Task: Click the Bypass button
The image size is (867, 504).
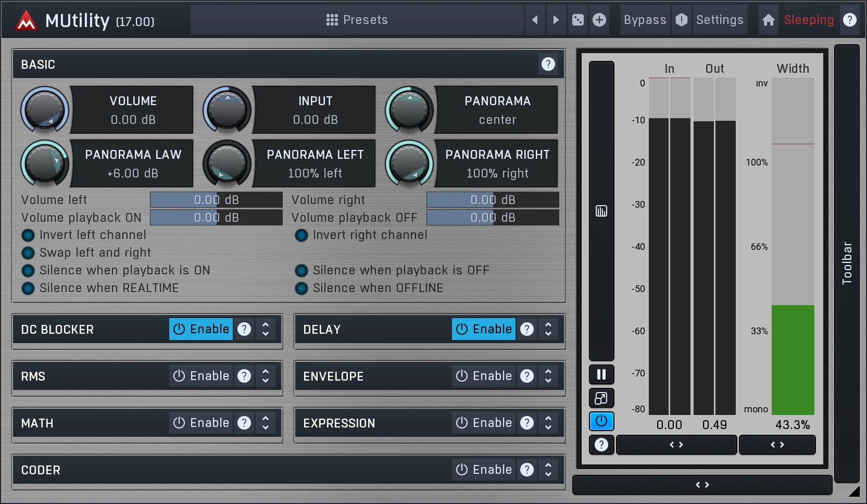Action: point(645,20)
